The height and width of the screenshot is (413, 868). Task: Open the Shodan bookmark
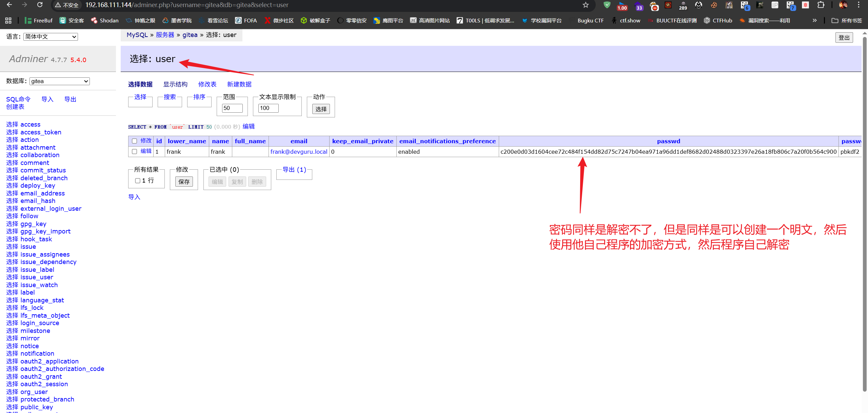pyautogui.click(x=105, y=20)
